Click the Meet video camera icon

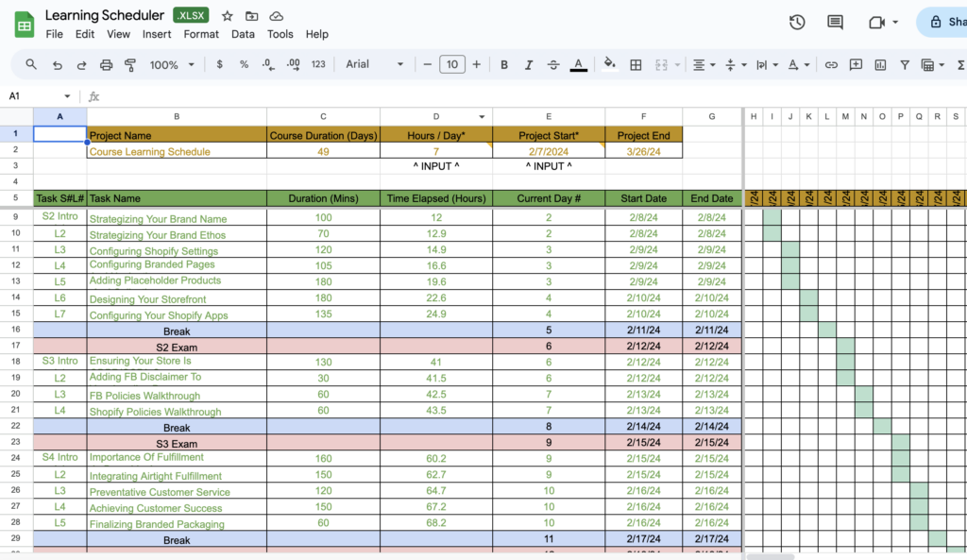point(876,23)
